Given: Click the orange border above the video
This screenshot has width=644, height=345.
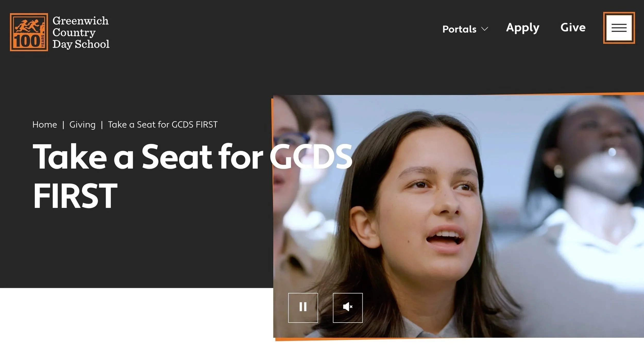Looking at the screenshot, I should [459, 94].
